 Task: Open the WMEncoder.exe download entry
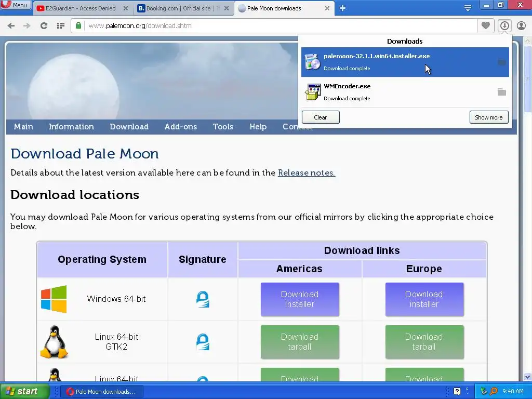(405, 92)
